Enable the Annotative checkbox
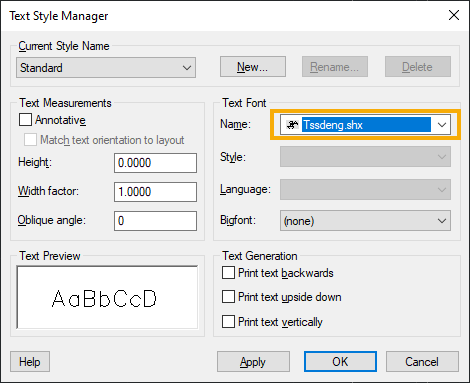This screenshot has height=383, width=470. (x=25, y=120)
